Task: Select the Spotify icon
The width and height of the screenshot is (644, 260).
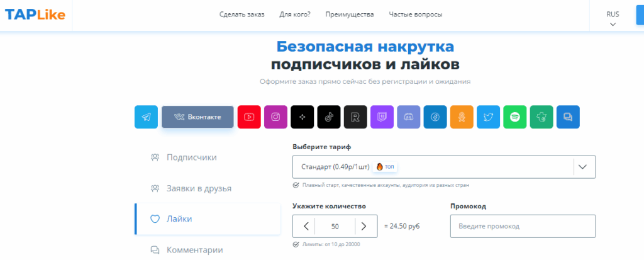Action: pyautogui.click(x=515, y=117)
